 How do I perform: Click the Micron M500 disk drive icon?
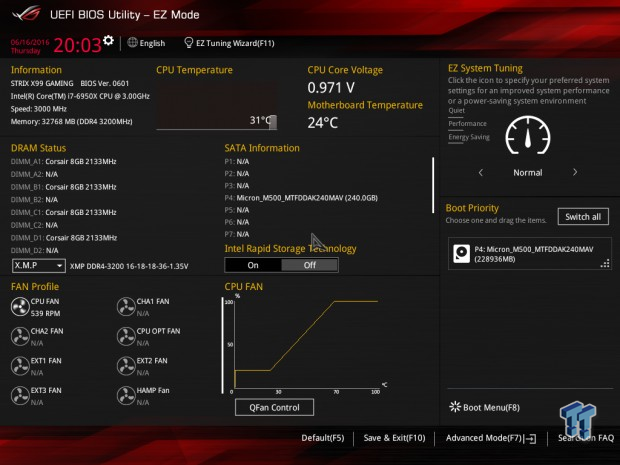[x=461, y=253]
